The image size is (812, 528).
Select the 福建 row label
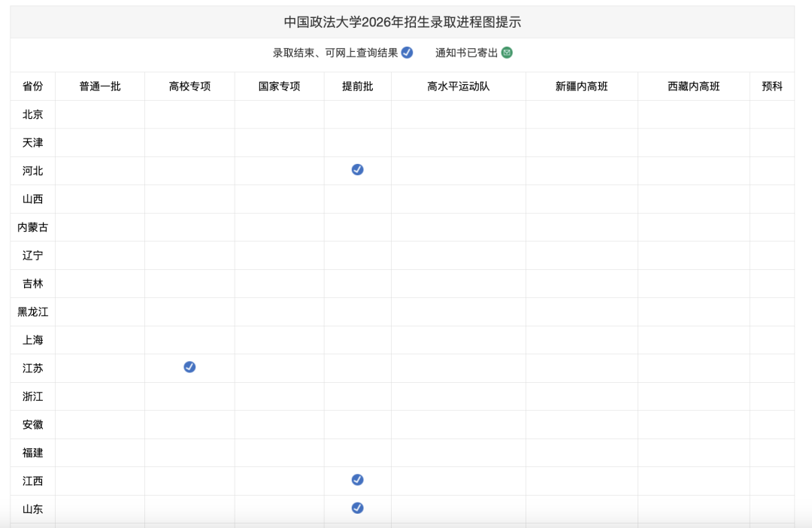(x=32, y=453)
